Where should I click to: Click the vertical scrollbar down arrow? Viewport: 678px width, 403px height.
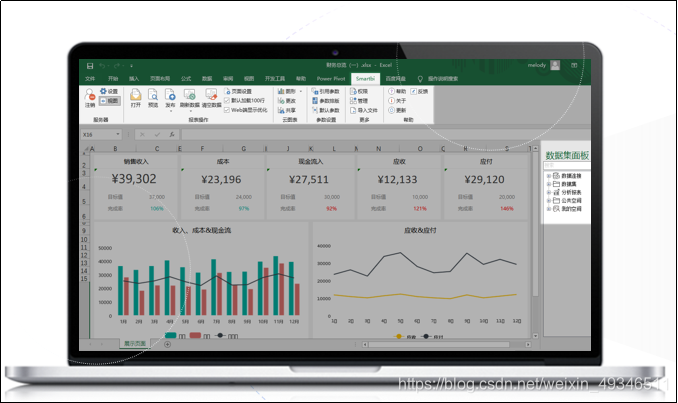(535, 336)
